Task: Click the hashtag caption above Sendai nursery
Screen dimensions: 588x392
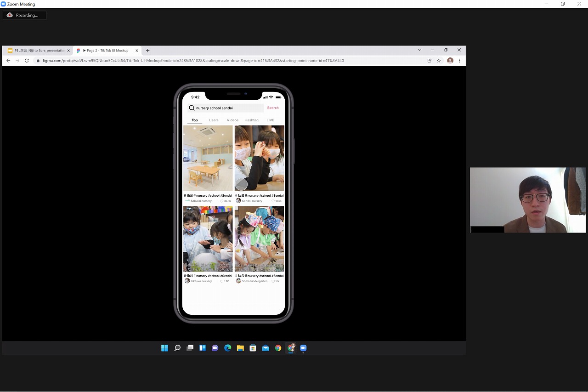Action: (x=259, y=195)
